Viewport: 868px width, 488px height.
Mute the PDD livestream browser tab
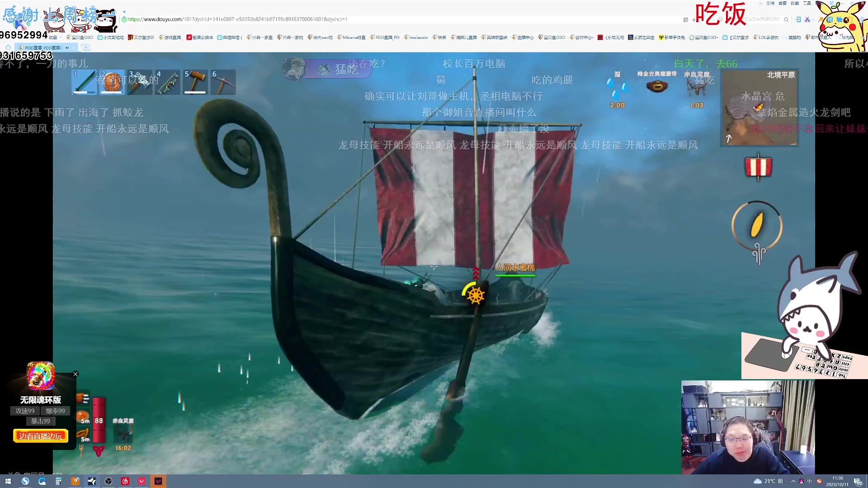67,47
